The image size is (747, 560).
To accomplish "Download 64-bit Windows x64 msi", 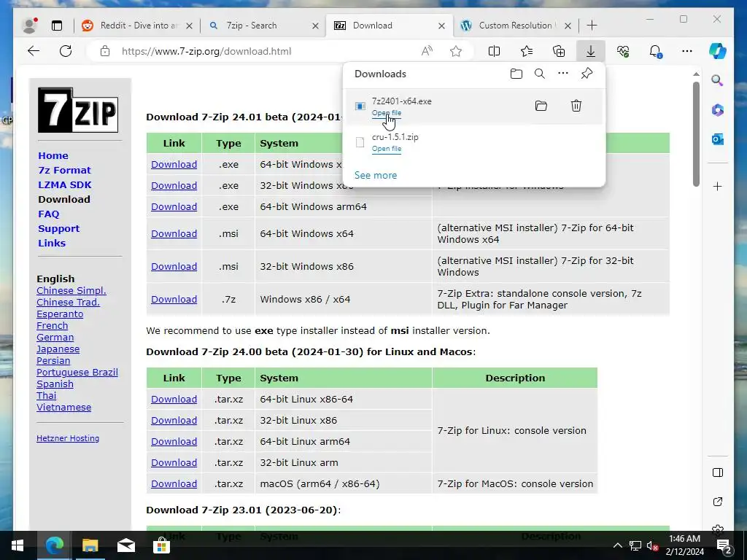I will point(174,234).
